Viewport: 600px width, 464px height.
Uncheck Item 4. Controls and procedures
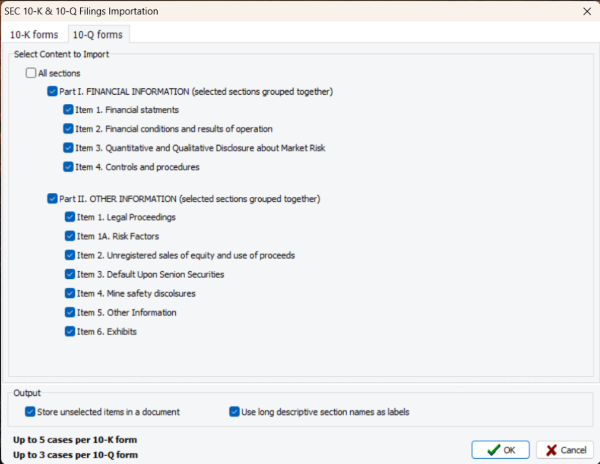69,167
